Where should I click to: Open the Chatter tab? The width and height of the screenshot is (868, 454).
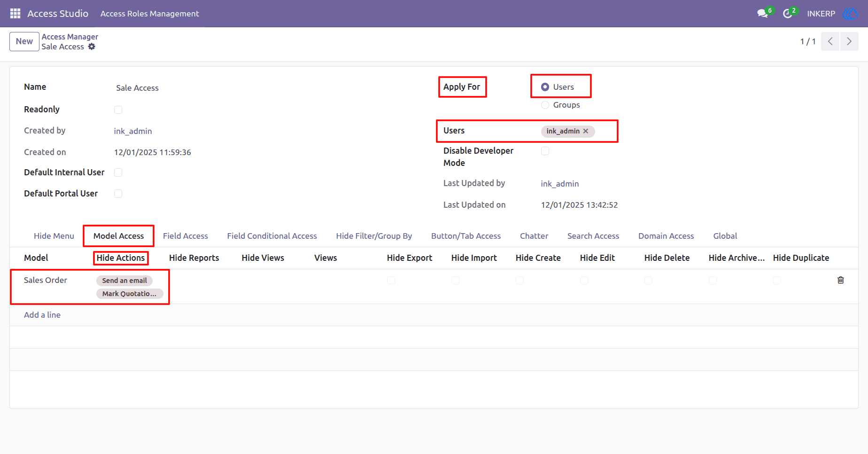pos(534,236)
